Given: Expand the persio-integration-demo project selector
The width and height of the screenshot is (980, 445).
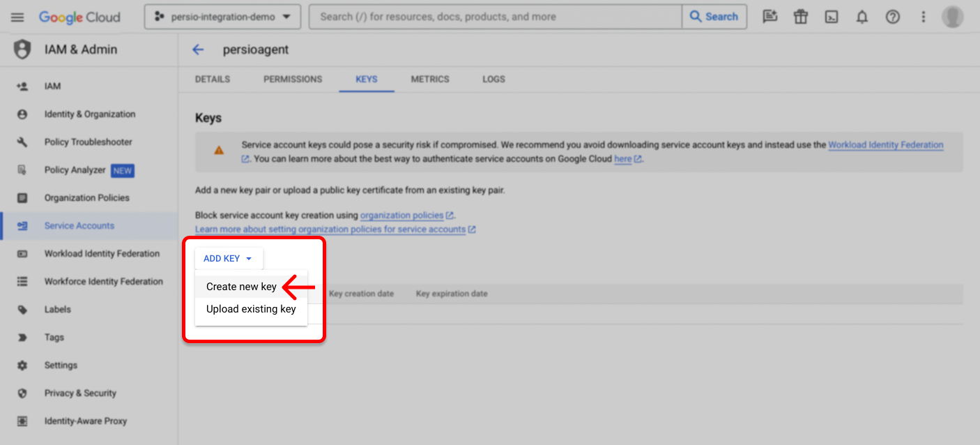Looking at the screenshot, I should [222, 17].
